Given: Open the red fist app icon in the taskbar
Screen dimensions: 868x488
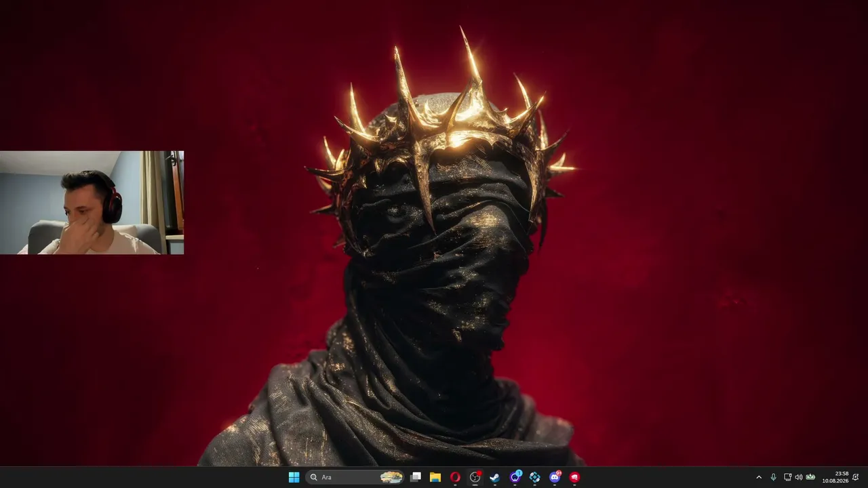Looking at the screenshot, I should 574,477.
